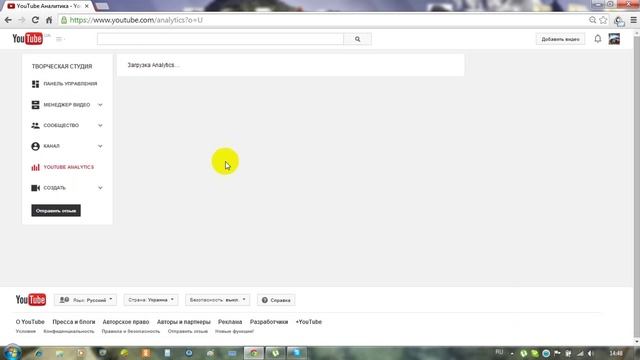Click Отправить отзыв link in the footer
The height and width of the screenshot is (360, 640).
tap(188, 331)
